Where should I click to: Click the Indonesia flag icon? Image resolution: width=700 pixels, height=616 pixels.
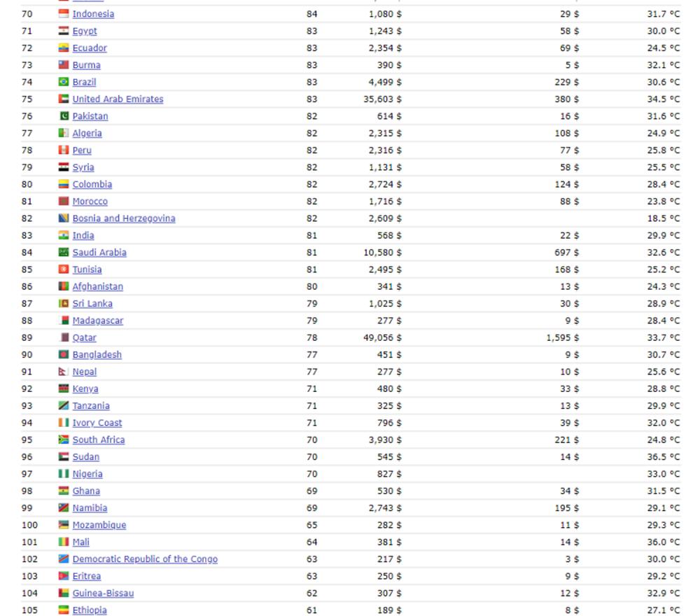64,14
